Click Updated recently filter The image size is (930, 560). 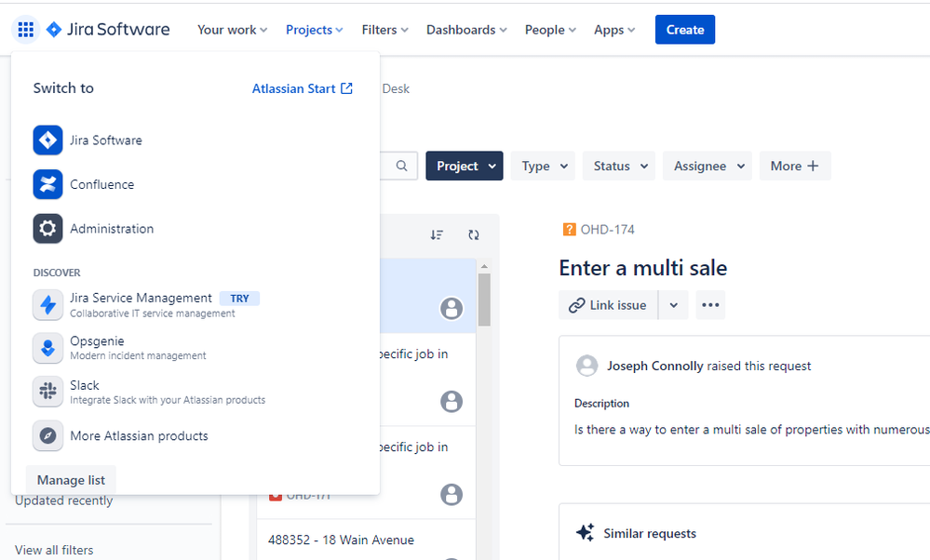(64, 500)
